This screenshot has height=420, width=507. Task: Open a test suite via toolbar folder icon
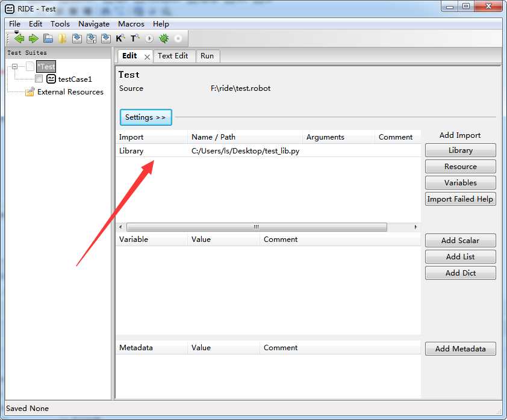48,39
